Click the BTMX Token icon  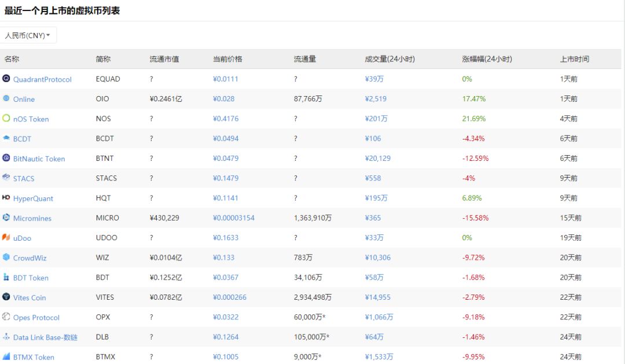tap(6, 356)
